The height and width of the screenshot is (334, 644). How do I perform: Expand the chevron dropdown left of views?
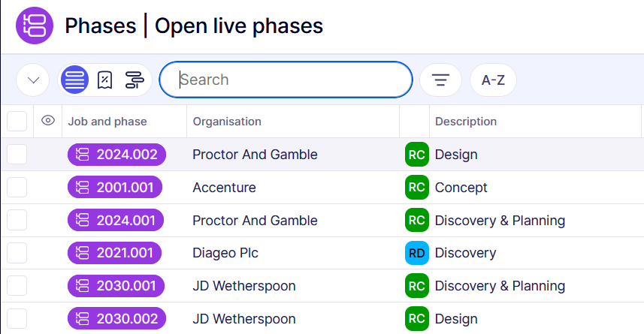click(x=32, y=80)
